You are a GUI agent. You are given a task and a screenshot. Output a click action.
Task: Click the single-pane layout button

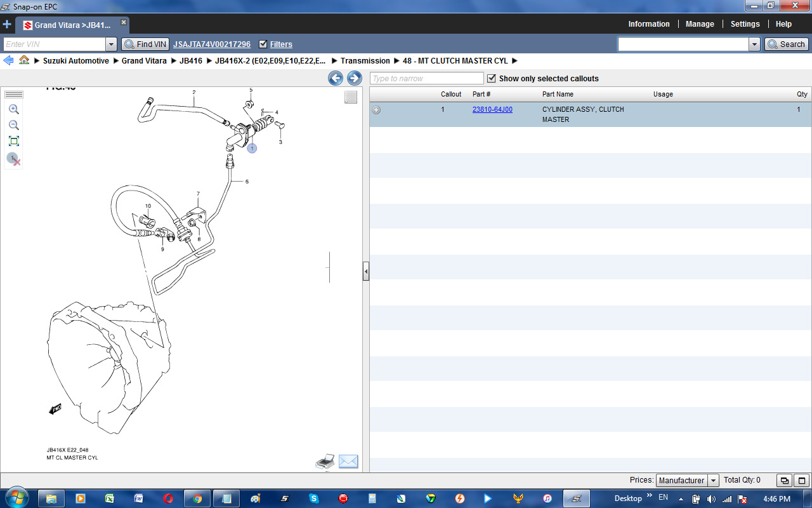pos(802,481)
